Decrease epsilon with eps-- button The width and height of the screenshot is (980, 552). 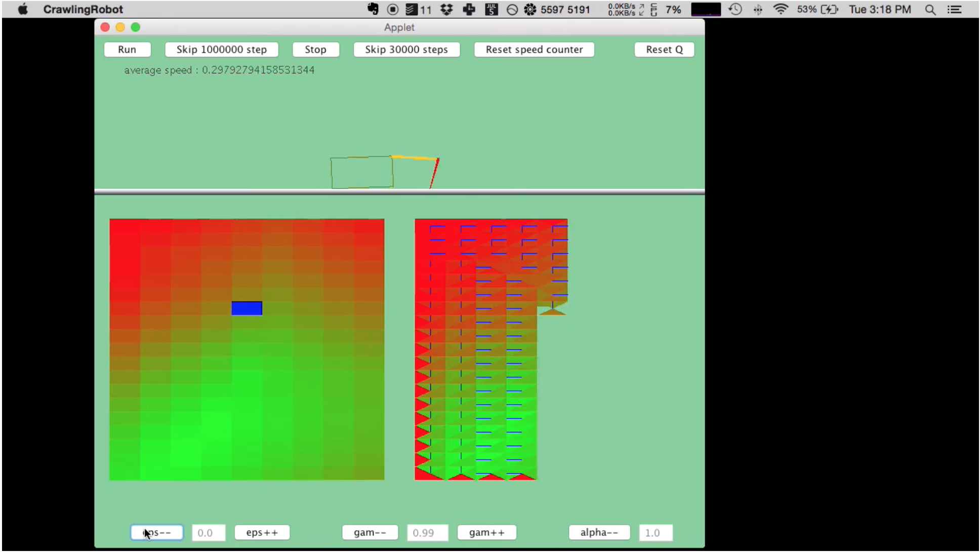157,533
